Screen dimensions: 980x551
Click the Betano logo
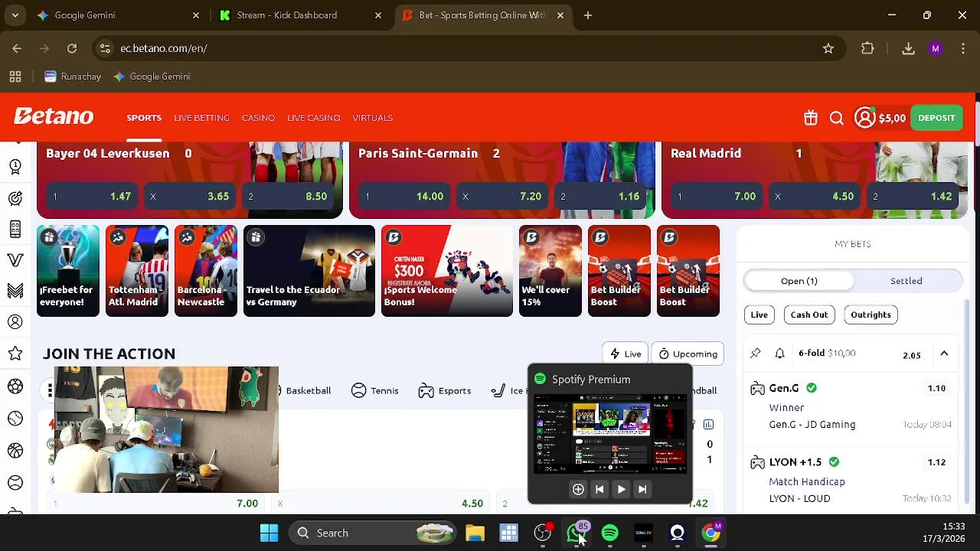[x=54, y=117]
